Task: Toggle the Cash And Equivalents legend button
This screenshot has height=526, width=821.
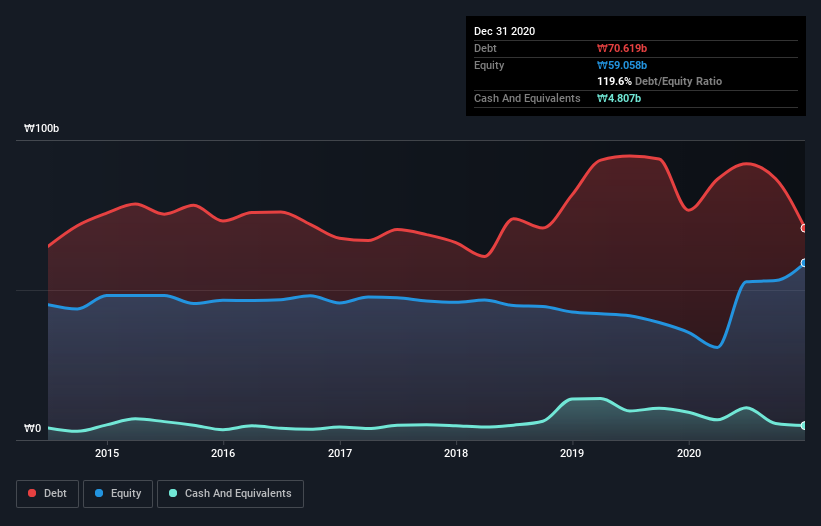Action: 230,494
